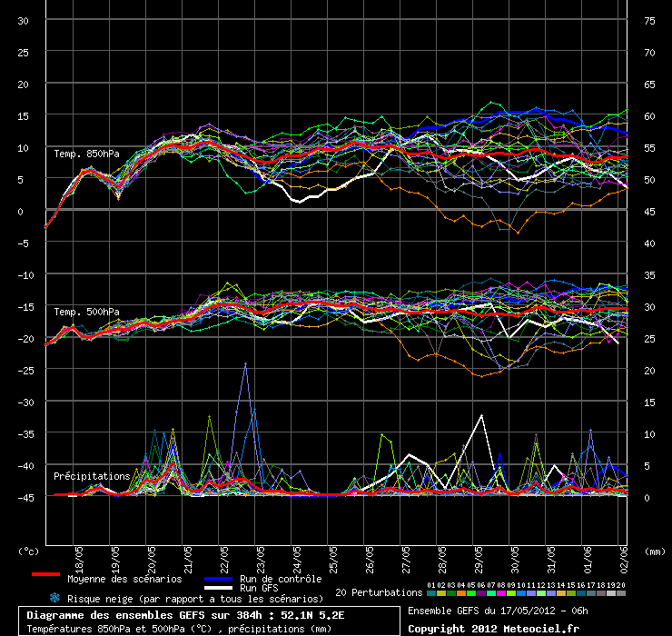Click the 'Précipitations' chart label
672x636 pixels.
point(92,476)
